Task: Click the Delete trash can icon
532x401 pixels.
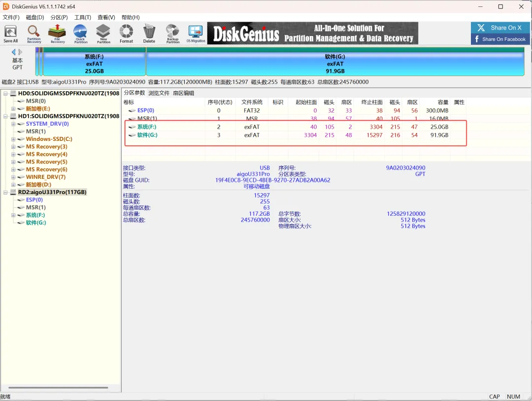Action: coord(149,34)
